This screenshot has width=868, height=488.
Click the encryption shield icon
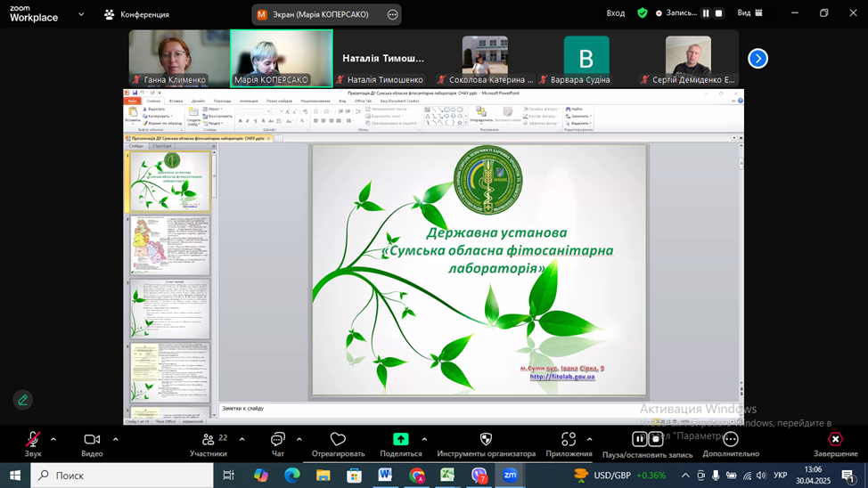643,12
